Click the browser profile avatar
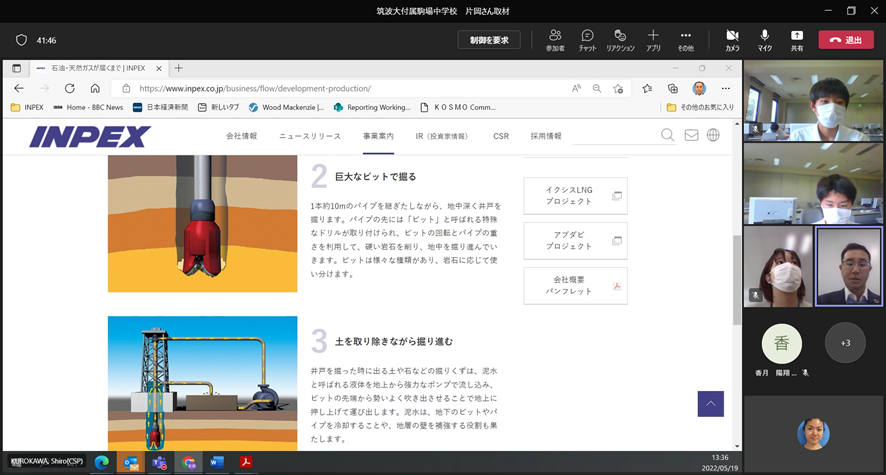Screen dimensions: 886x475 point(699,88)
